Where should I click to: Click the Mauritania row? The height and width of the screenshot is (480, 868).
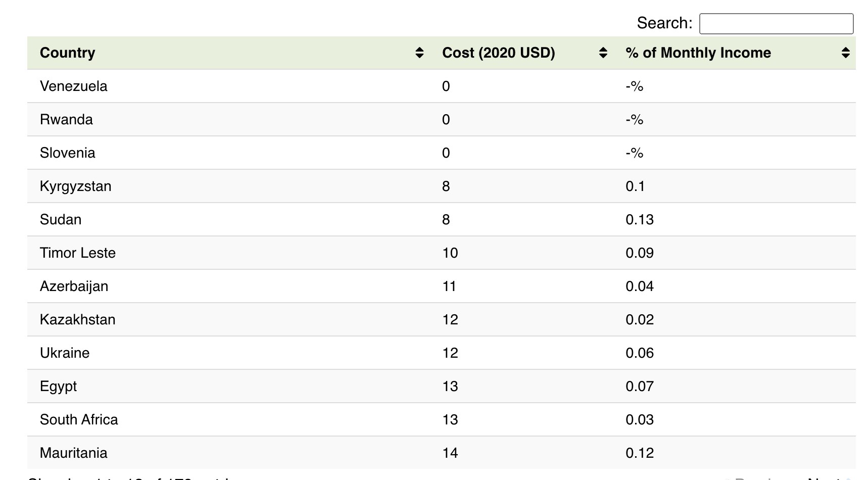442,453
